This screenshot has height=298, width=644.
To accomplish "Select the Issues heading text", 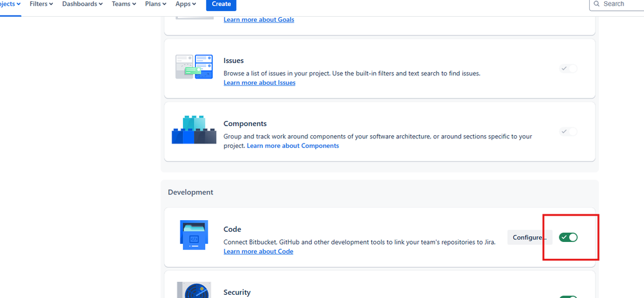I will click(x=234, y=61).
